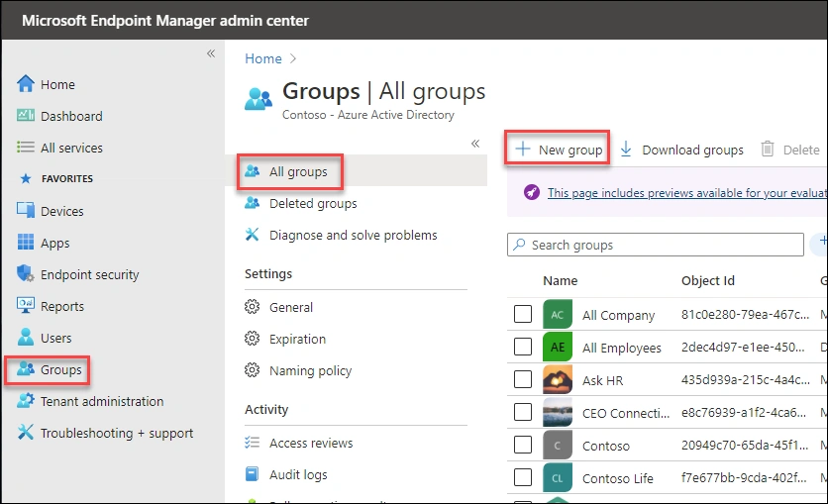The image size is (828, 504).
Task: Click the Deleted groups icon
Action: tap(252, 203)
